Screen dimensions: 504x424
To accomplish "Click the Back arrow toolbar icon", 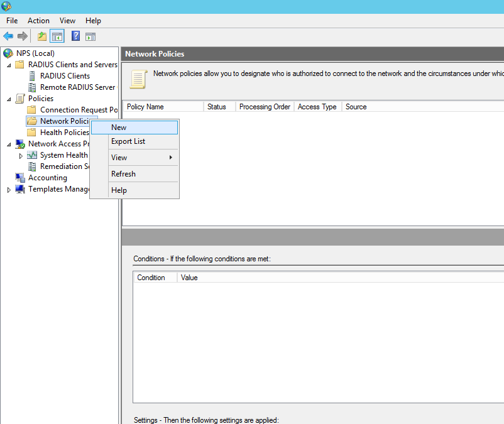I will (x=8, y=36).
